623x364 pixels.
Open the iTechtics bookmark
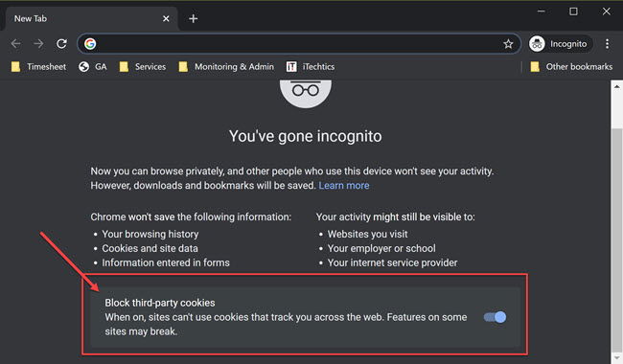click(311, 67)
